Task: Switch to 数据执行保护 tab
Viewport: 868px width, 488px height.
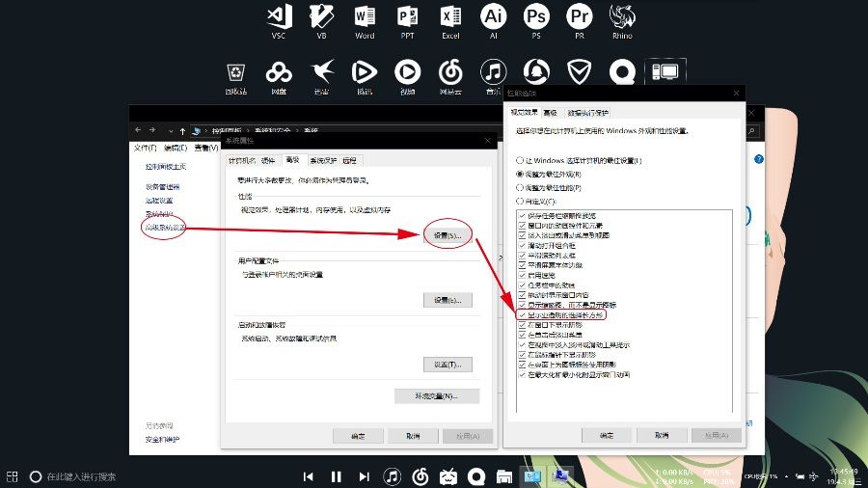Action: point(588,113)
